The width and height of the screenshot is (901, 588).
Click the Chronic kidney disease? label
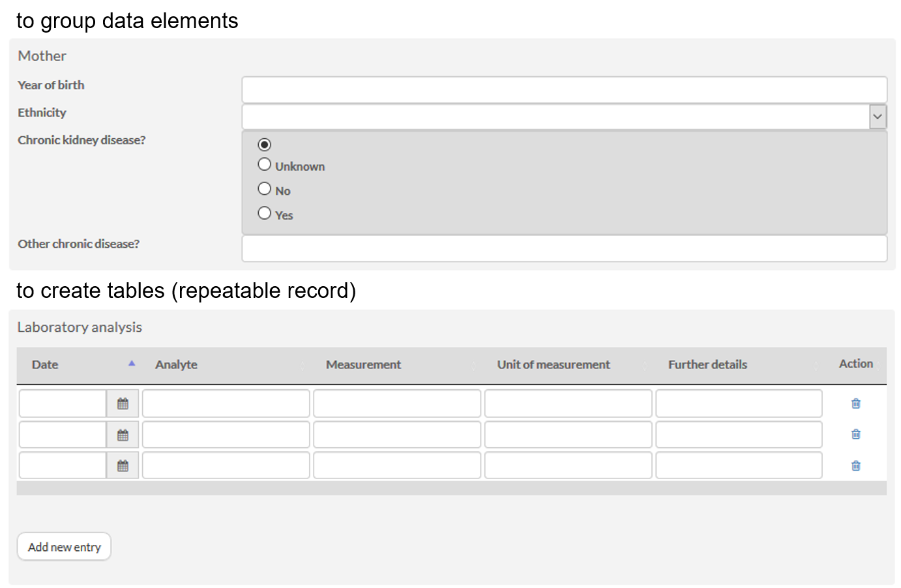coord(81,140)
